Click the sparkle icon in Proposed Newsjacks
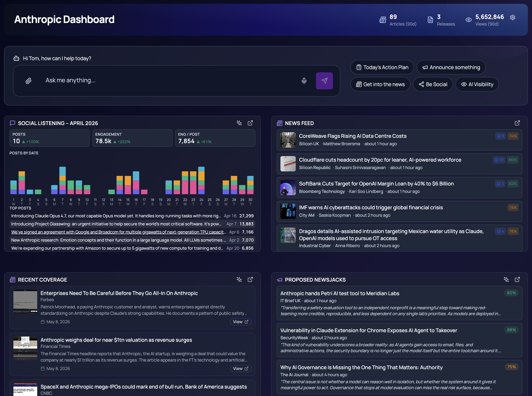 (x=506, y=279)
